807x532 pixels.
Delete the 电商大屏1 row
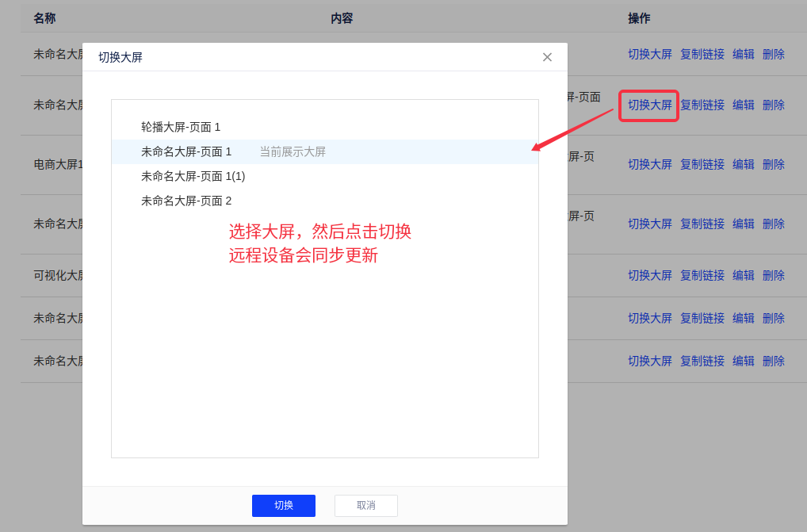pyautogui.click(x=773, y=164)
